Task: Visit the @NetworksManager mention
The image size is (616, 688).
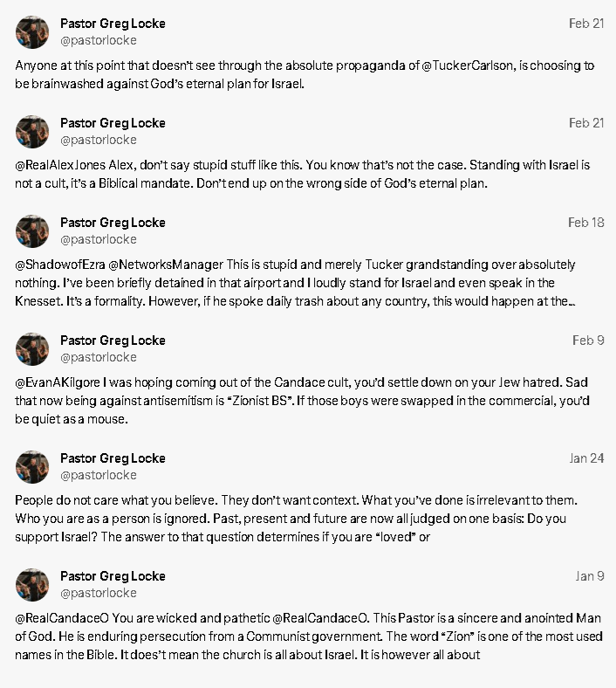Action: coord(166,265)
